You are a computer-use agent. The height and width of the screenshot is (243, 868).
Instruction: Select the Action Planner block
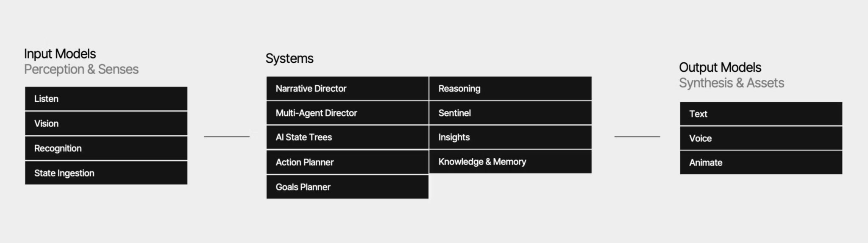coord(347,162)
